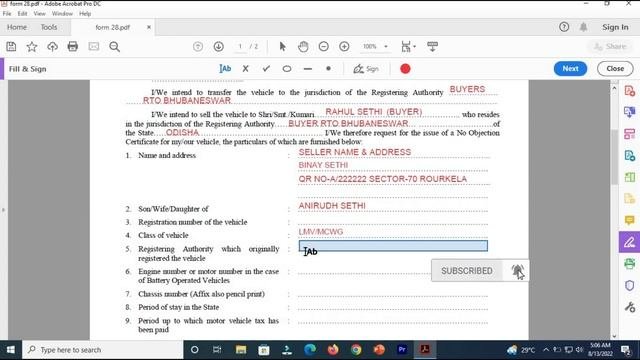Click the active Registering Authority text field
This screenshot has height=360, width=640.
tap(393, 246)
